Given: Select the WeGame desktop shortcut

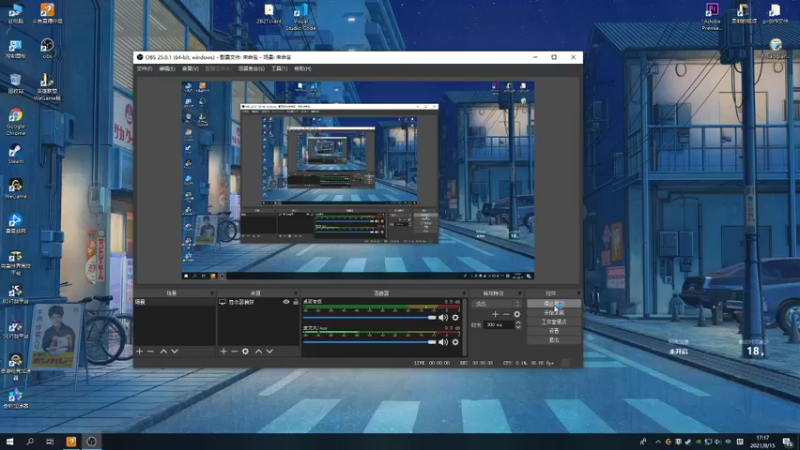Looking at the screenshot, I should 15,189.
